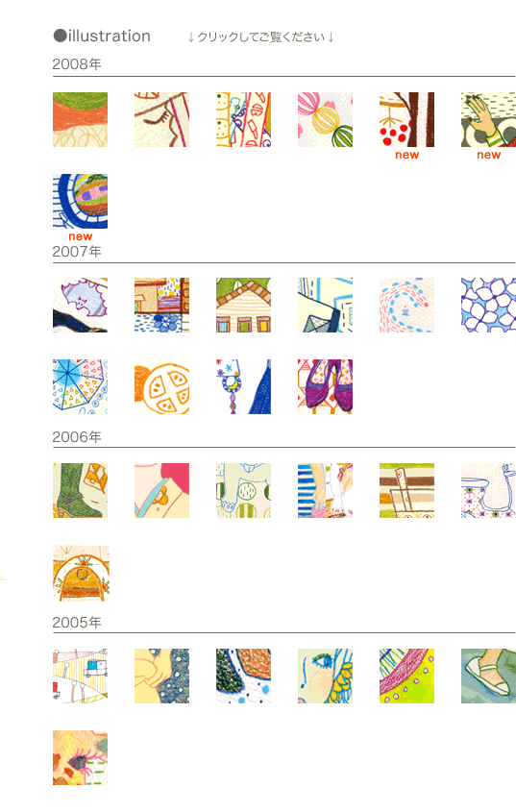Viewport: 516px width, 812px height.
Task: Open the green boot illustration thumbnail
Action: pos(81,490)
